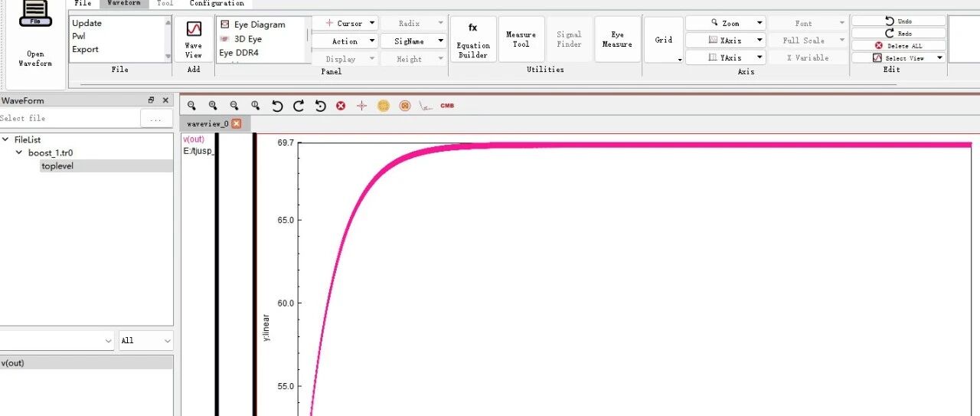Close the waveview_0 tab with orange X
980x416 pixels.
[x=237, y=123]
